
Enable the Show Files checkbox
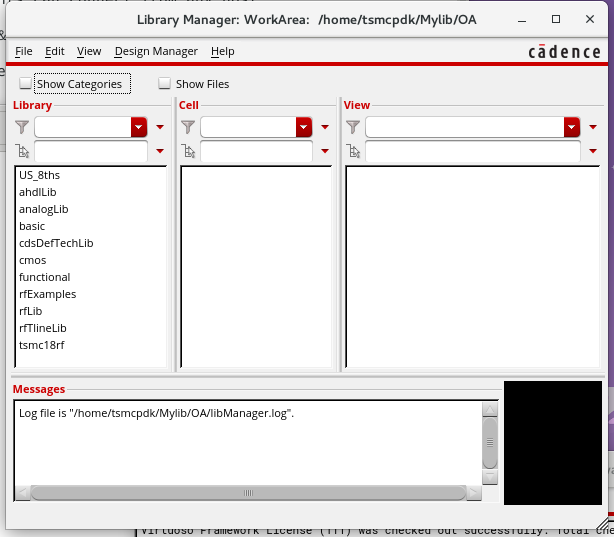[x=164, y=83]
